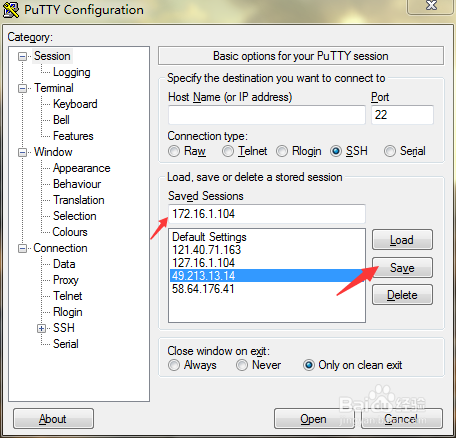Open the Data settings
This screenshot has height=438, width=456.
64,264
